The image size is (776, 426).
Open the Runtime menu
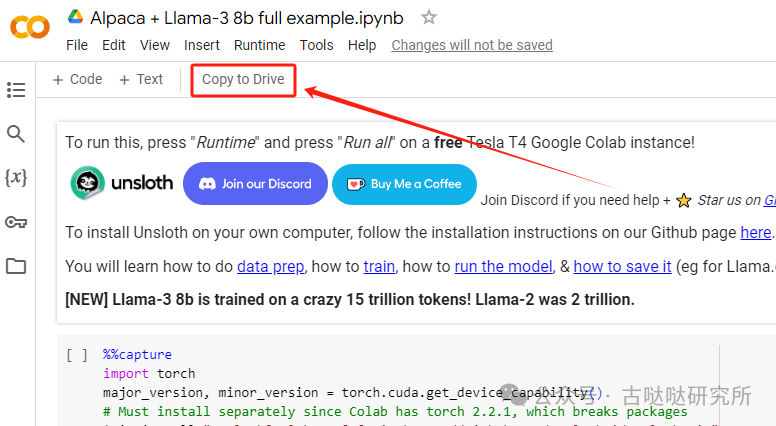point(259,45)
